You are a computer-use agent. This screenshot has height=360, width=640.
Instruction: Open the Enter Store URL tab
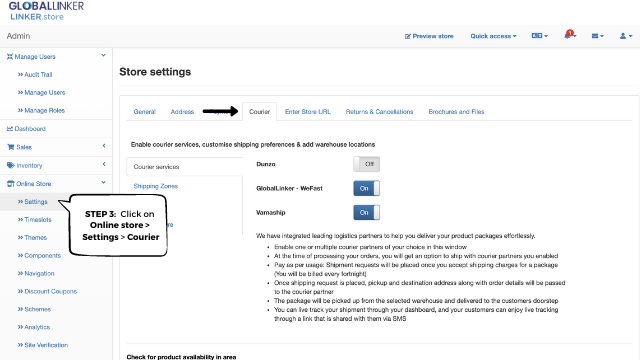308,111
